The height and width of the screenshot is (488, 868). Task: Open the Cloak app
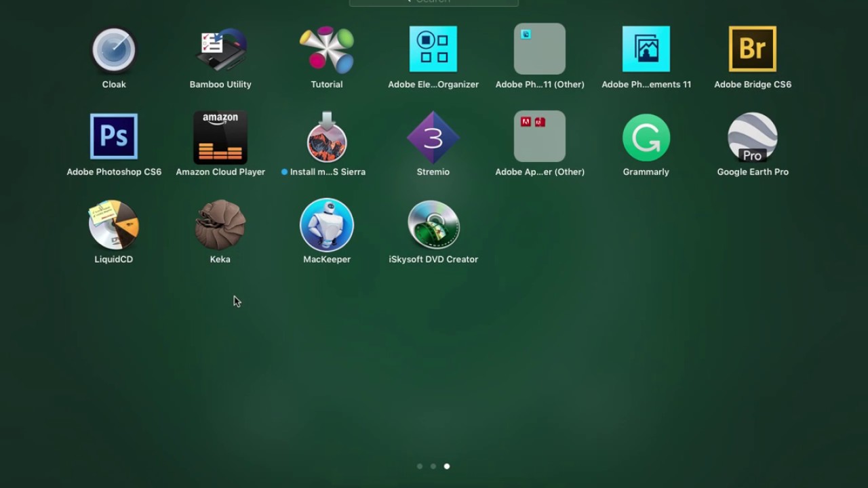pyautogui.click(x=114, y=49)
